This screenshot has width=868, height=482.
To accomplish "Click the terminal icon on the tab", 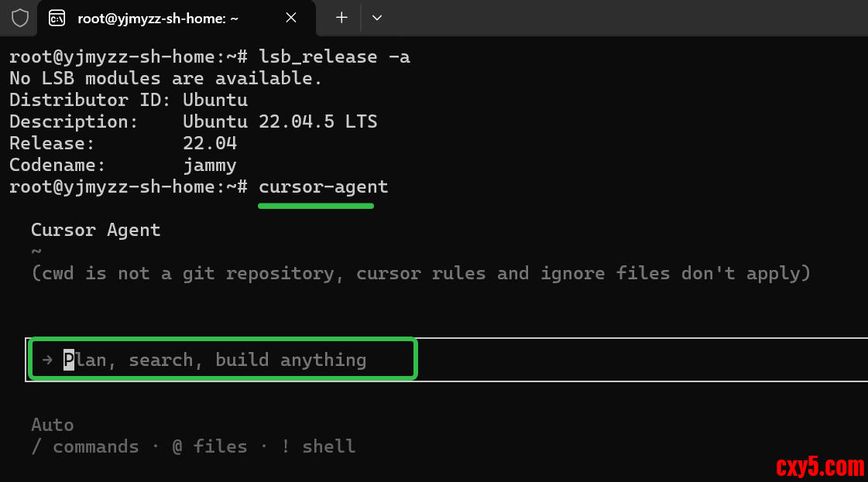I will (57, 18).
